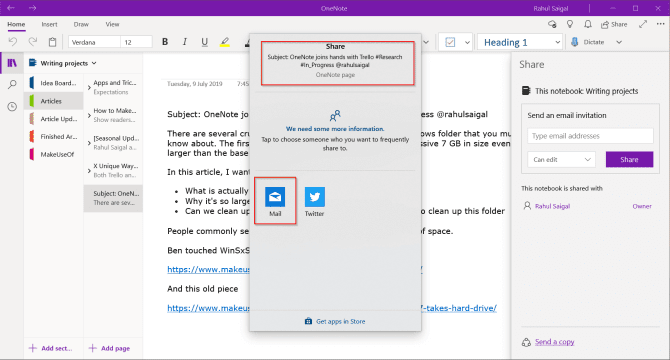Click the Owner role label
The height and width of the screenshot is (360, 670).
point(642,206)
